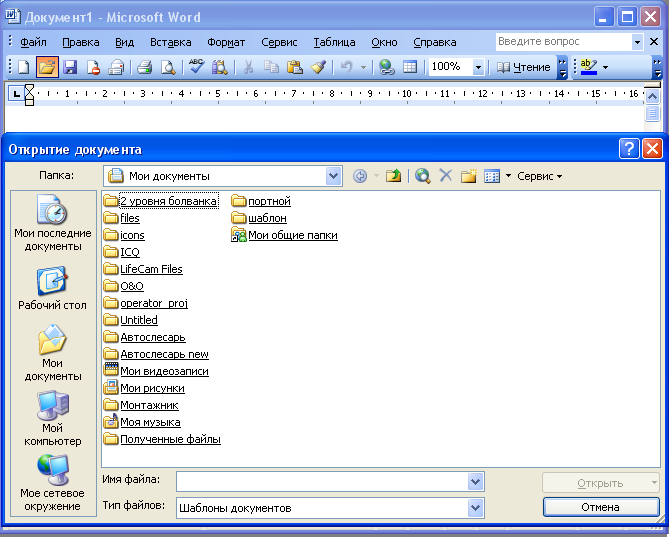Click the Highlight color ab icon
Image resolution: width=669 pixels, height=537 pixels.
(589, 67)
